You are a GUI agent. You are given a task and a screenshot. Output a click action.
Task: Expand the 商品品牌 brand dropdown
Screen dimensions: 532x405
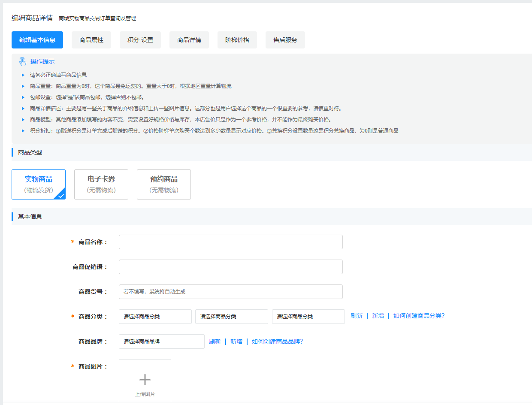tap(162, 342)
